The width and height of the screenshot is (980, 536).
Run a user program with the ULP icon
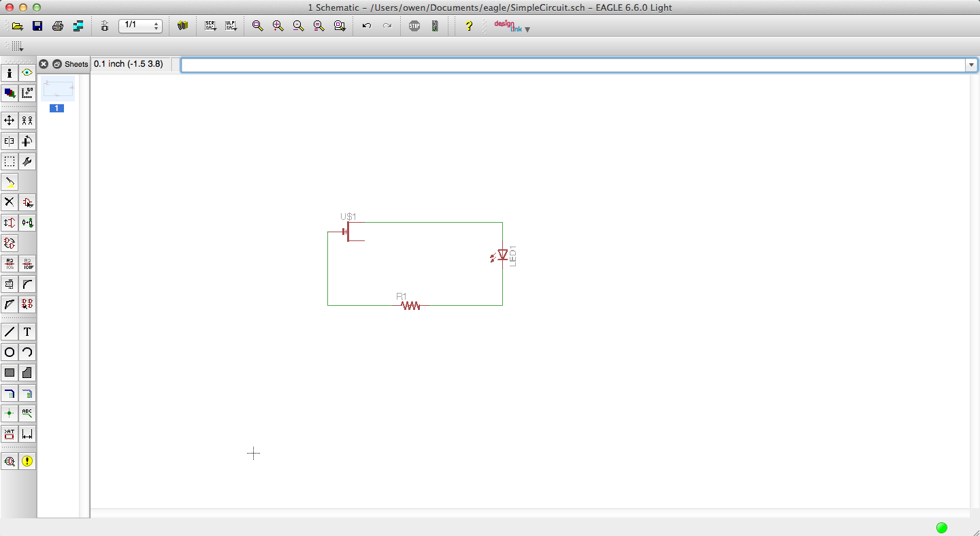pos(231,26)
